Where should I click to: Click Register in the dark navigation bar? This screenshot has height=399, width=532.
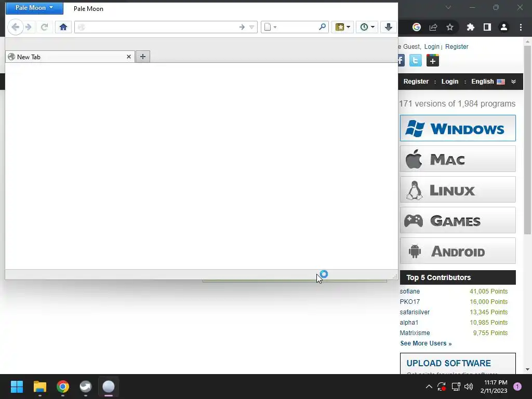(416, 82)
